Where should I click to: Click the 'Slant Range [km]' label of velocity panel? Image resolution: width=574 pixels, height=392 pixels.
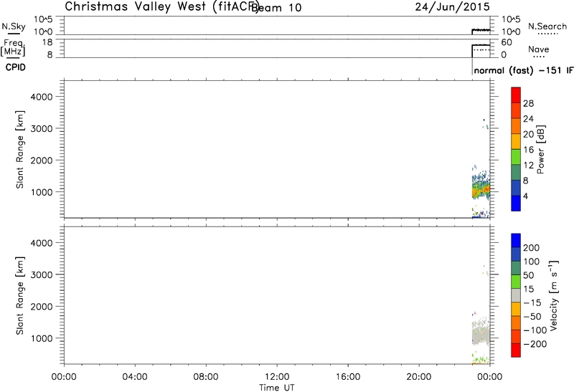coord(20,296)
